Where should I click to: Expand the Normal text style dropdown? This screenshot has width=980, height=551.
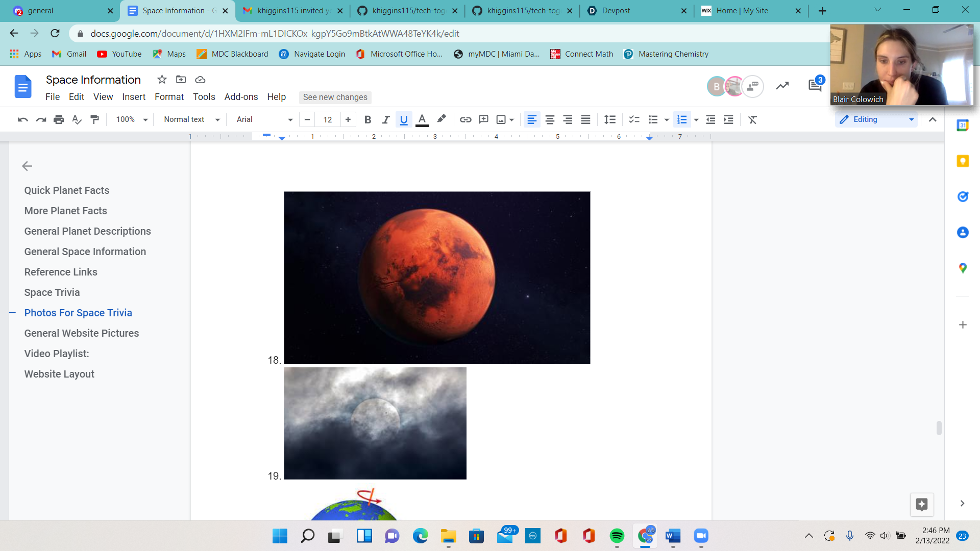click(191, 119)
